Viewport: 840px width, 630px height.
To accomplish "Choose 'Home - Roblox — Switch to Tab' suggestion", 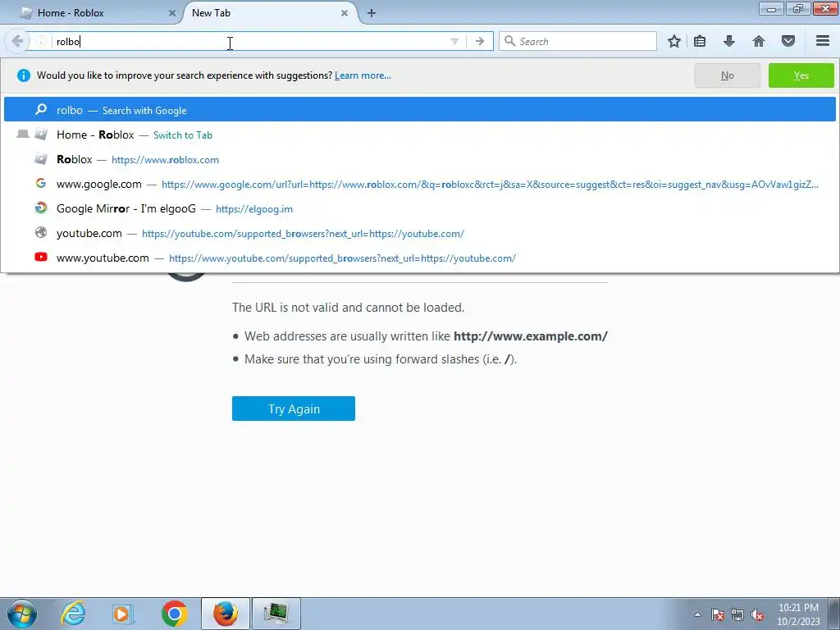I will 420,135.
